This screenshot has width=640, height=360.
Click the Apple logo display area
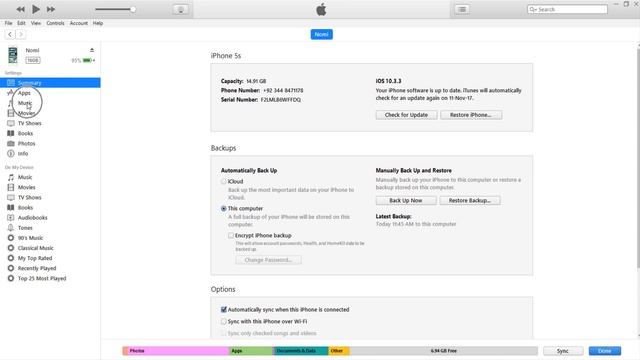coord(321,9)
